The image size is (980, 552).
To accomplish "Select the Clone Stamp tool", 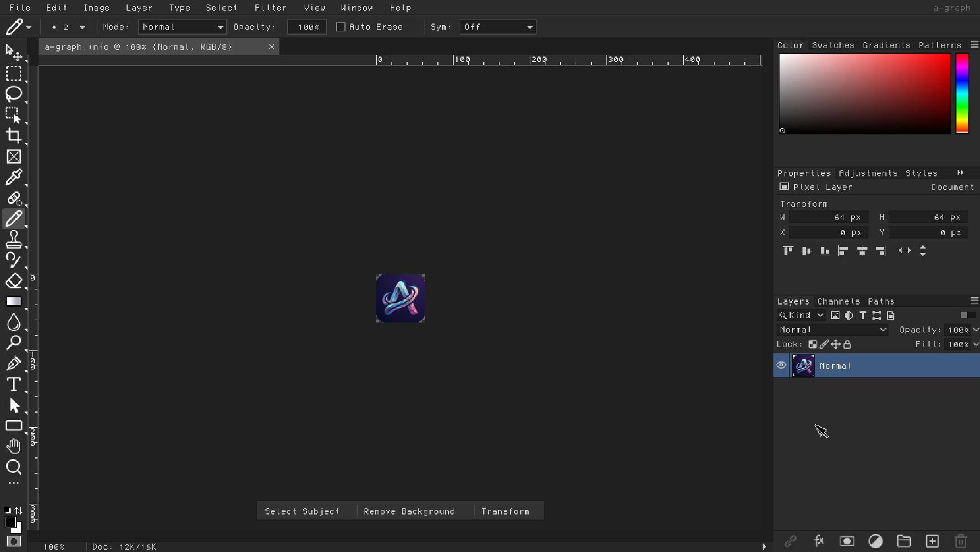I will click(13, 239).
